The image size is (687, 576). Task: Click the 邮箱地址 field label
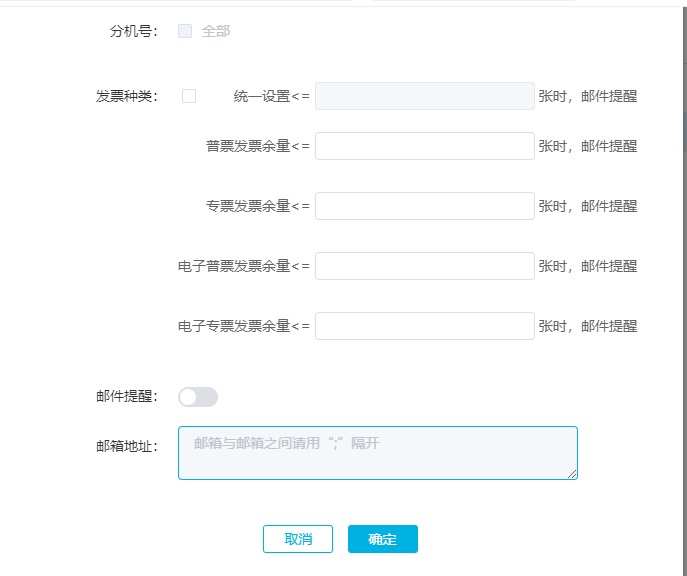point(127,446)
